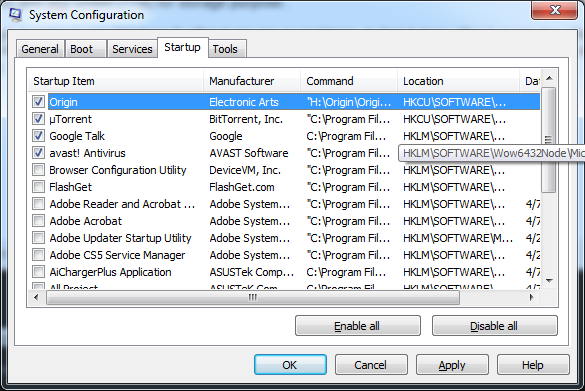585x391 pixels.
Task: Click the vertical scrollbar up arrow
Action: (x=549, y=78)
